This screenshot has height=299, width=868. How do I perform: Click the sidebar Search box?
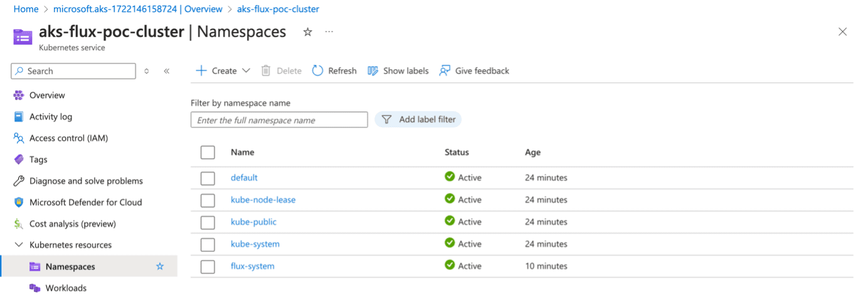pyautogui.click(x=73, y=71)
